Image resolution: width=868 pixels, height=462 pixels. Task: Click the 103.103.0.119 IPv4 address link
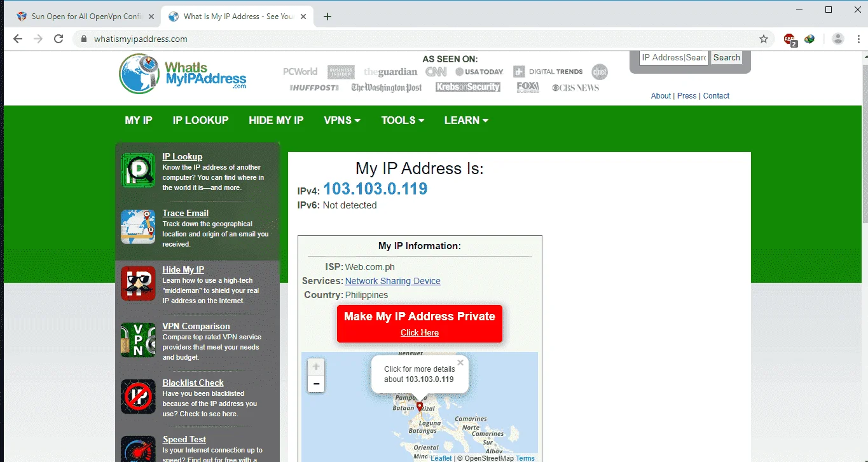(x=375, y=189)
